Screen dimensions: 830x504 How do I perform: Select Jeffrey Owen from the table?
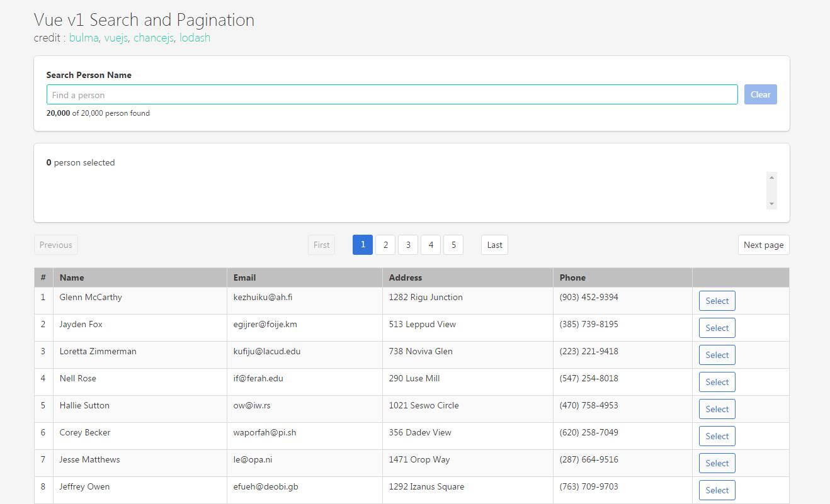click(x=717, y=490)
